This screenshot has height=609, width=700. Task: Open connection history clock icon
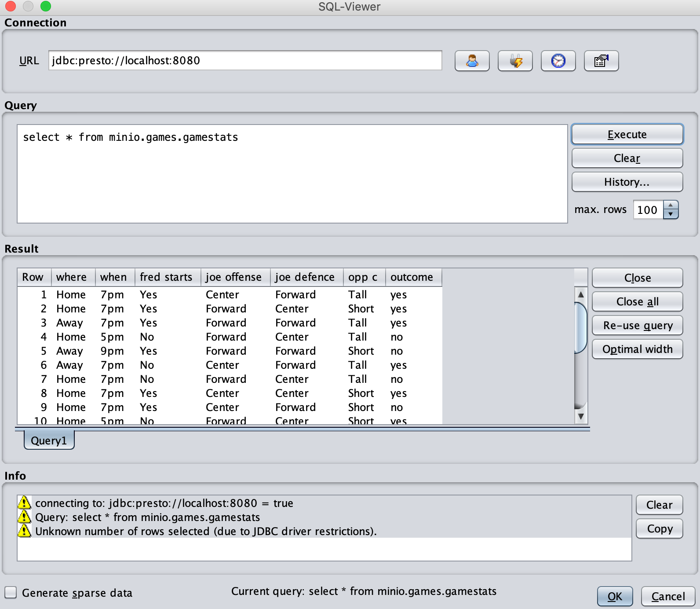point(558,61)
